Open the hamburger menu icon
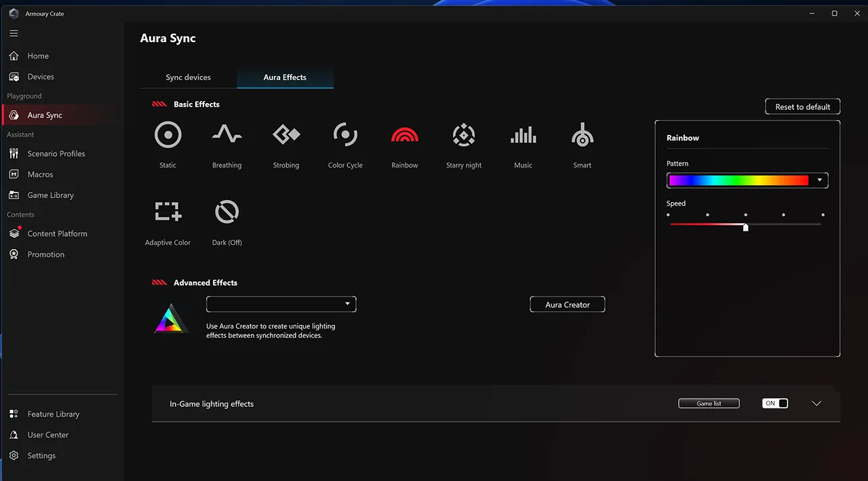 point(14,33)
